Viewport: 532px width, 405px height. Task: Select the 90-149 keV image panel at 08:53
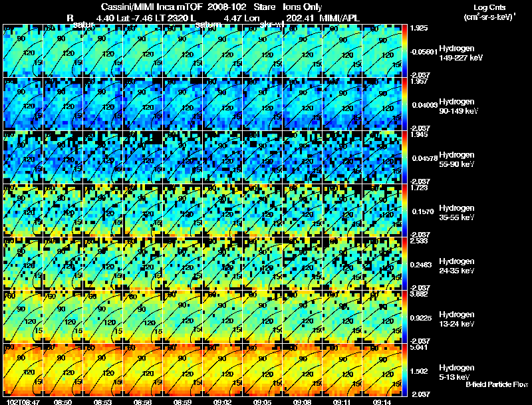click(x=103, y=104)
